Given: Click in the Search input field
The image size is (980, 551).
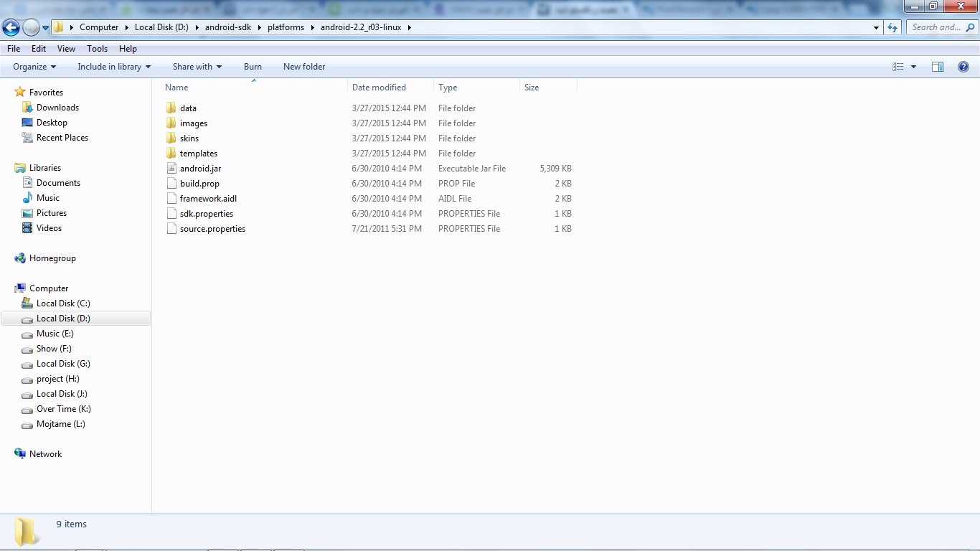Looking at the screenshot, I should [936, 27].
